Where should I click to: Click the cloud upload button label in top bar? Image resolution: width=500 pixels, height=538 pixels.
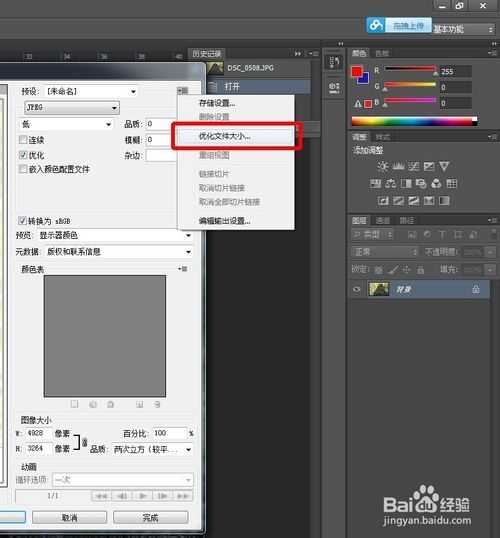(408, 25)
